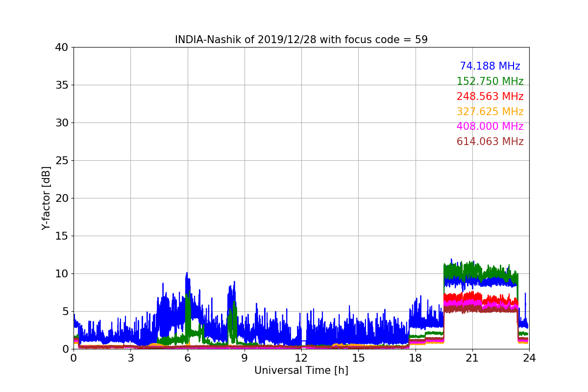
Task: Click the 12 tick on time axis
Action: (x=301, y=358)
